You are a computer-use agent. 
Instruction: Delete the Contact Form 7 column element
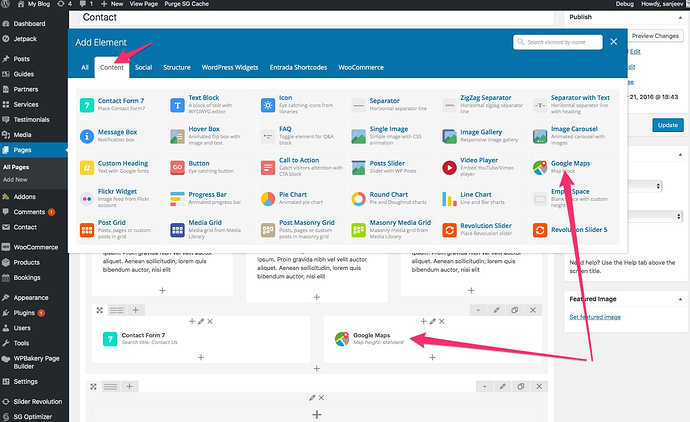[210, 321]
